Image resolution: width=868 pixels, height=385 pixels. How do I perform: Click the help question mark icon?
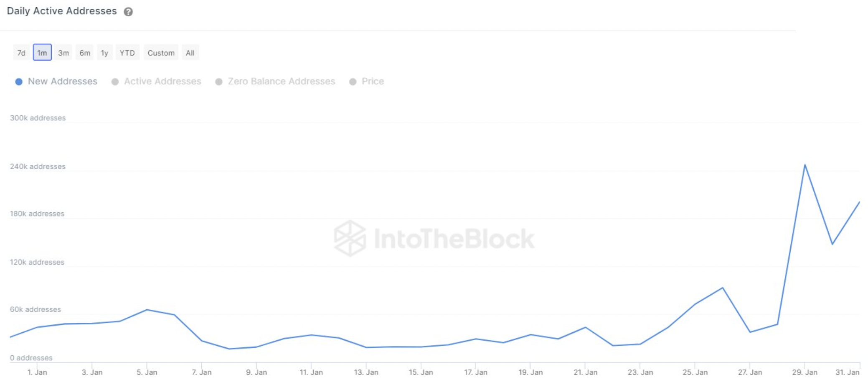tap(128, 12)
